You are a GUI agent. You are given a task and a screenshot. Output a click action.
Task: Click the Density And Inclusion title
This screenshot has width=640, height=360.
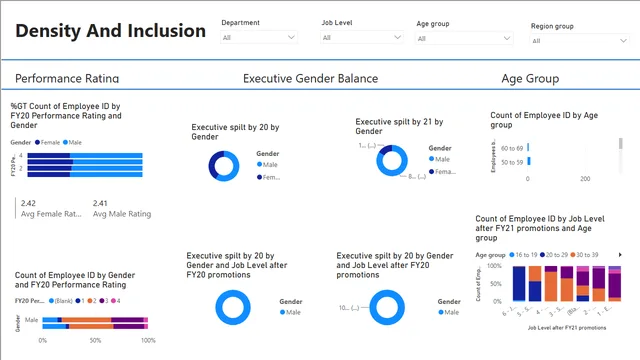click(110, 31)
